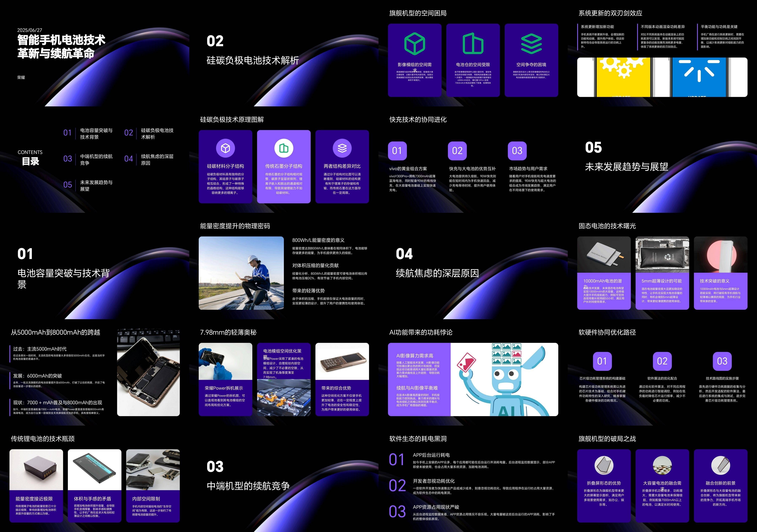Select the circular layers icon above 两者结构差异对比
The width and height of the screenshot is (757, 532).
click(x=342, y=148)
